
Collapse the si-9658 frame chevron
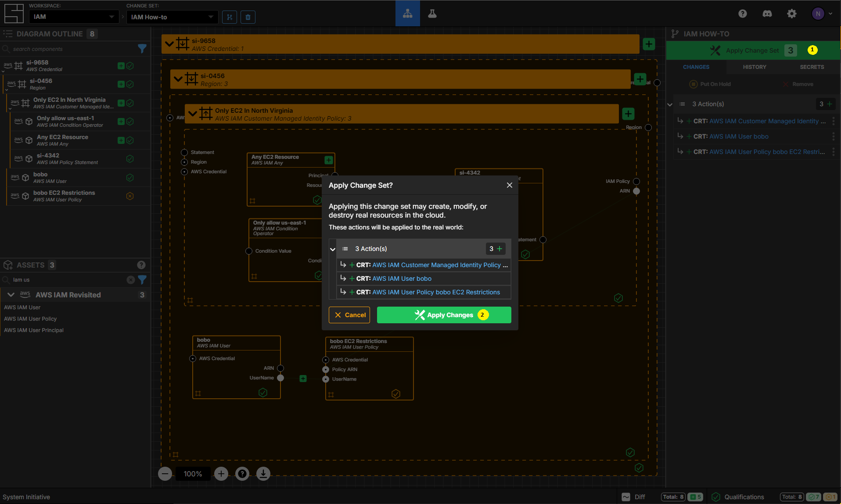[169, 44]
